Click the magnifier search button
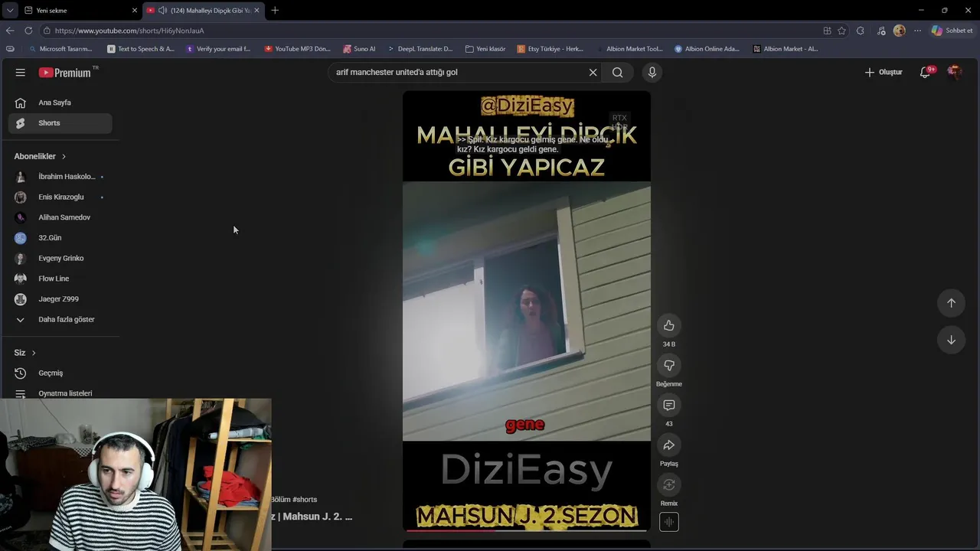 617,72
